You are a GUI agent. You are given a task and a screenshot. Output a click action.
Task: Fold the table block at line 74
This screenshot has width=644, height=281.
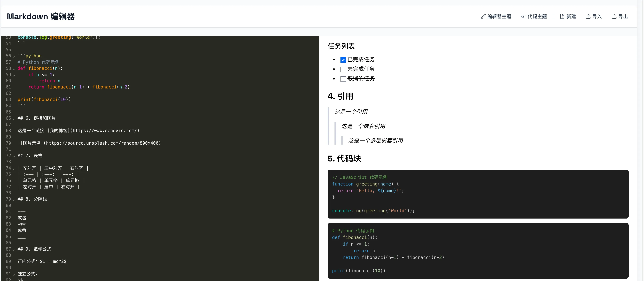coord(14,169)
